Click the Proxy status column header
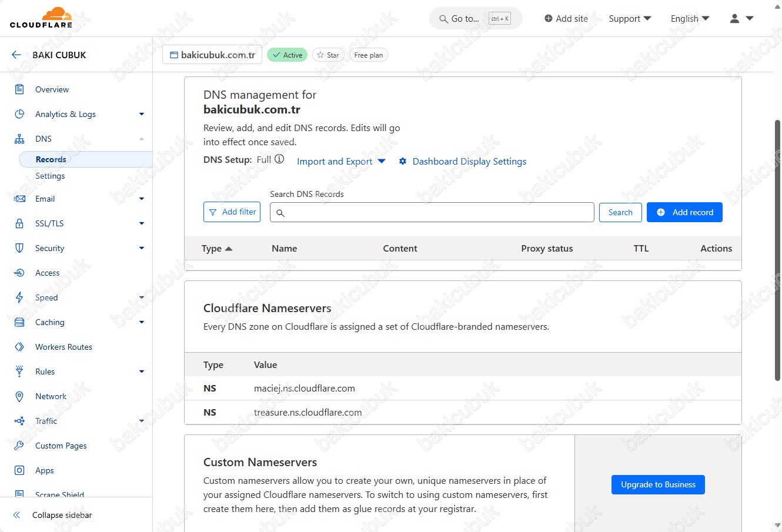 click(547, 249)
